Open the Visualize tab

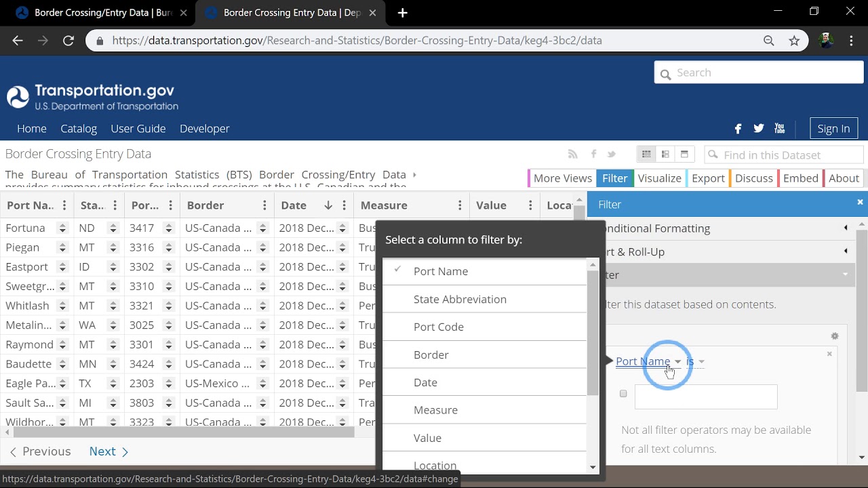pyautogui.click(x=659, y=178)
